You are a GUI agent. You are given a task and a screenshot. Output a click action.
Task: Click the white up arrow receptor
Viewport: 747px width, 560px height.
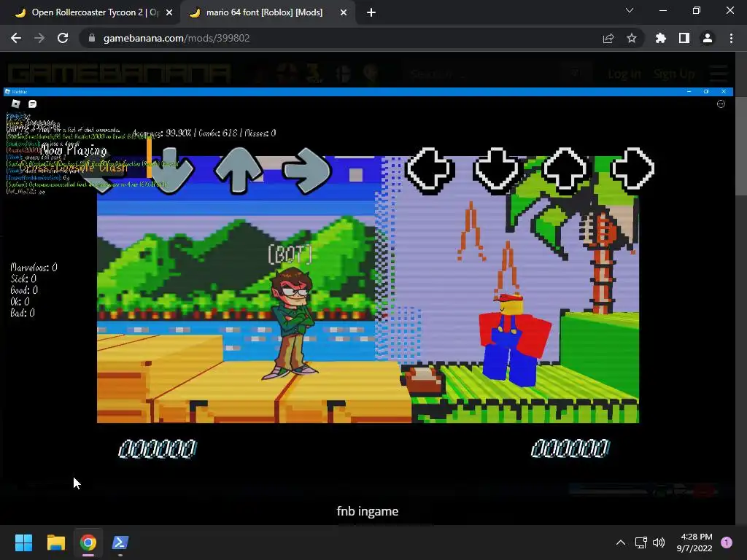pyautogui.click(x=565, y=171)
